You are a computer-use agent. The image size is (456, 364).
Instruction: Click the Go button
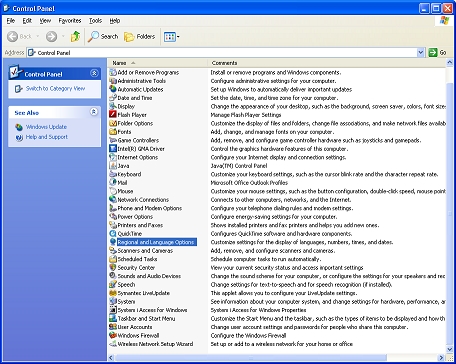pyautogui.click(x=438, y=53)
